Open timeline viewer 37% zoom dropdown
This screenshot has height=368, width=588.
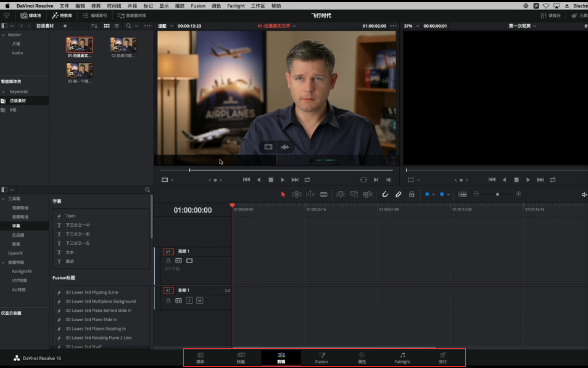pos(412,26)
